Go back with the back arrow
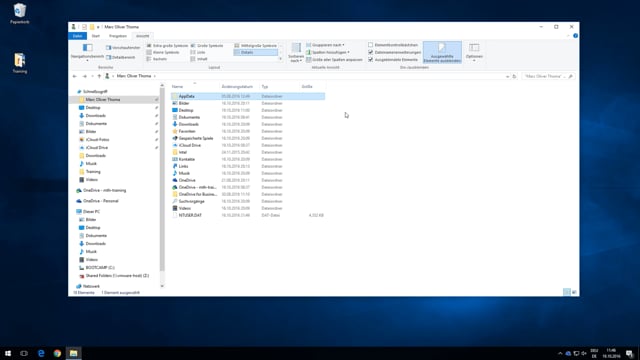 click(75, 76)
